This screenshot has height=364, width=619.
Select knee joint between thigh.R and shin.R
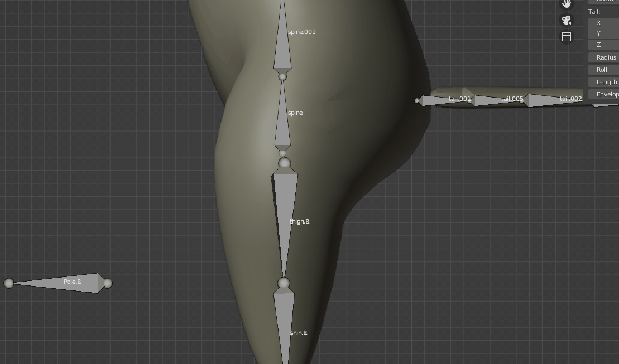point(284,283)
